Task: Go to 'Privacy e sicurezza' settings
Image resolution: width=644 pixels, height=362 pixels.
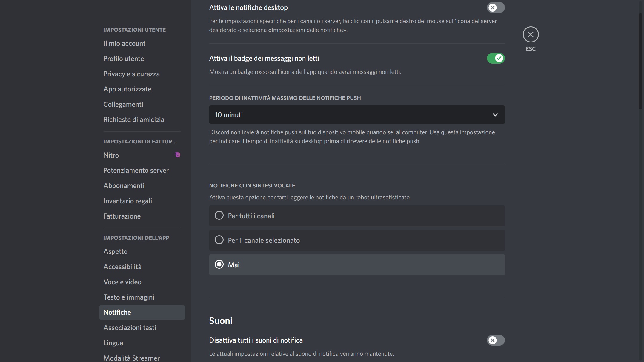Action: point(131,74)
